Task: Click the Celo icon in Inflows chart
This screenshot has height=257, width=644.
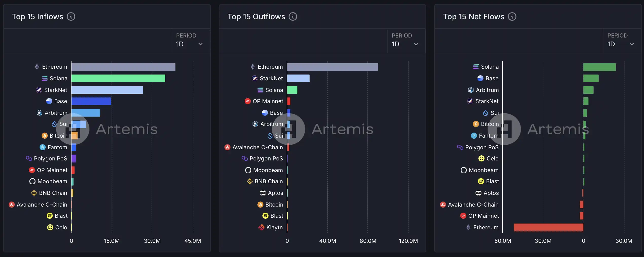Action: [50, 228]
